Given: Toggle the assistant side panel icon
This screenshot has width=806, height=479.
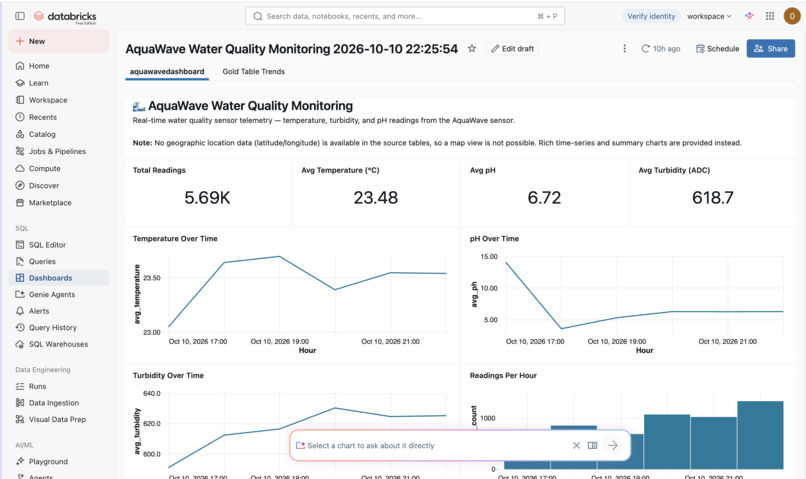Looking at the screenshot, I should pos(592,445).
